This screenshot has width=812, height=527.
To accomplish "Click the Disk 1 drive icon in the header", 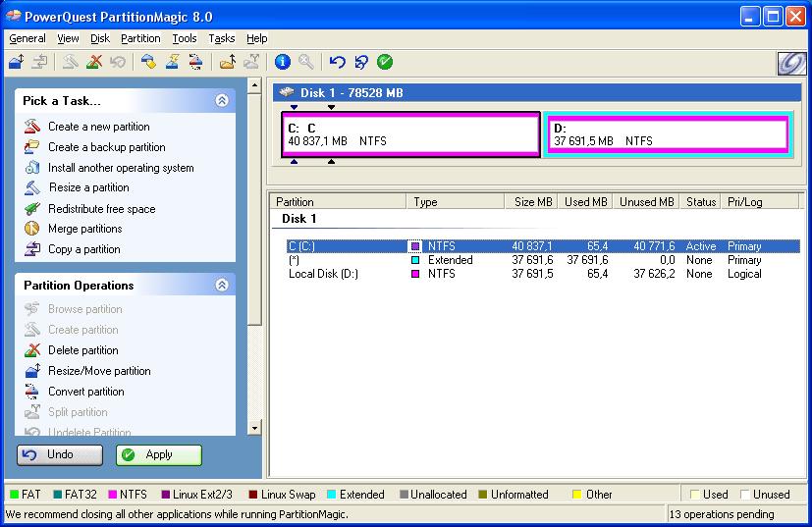I will (x=287, y=92).
